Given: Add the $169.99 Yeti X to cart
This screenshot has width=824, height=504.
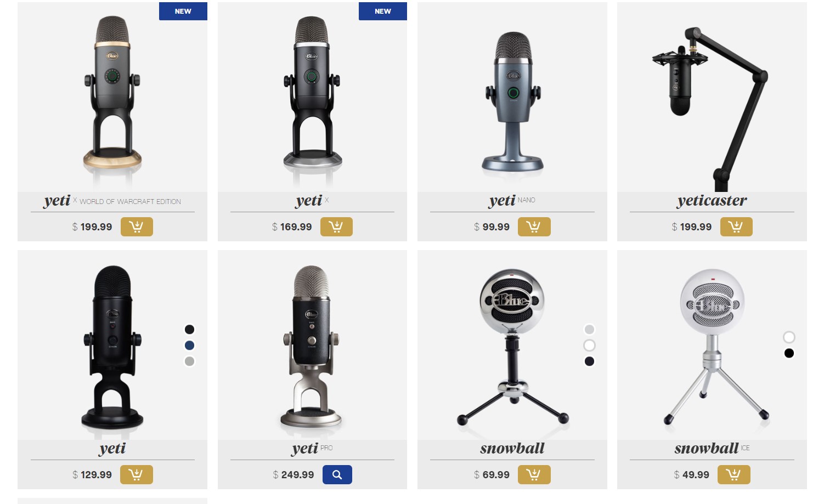Looking at the screenshot, I should (336, 226).
